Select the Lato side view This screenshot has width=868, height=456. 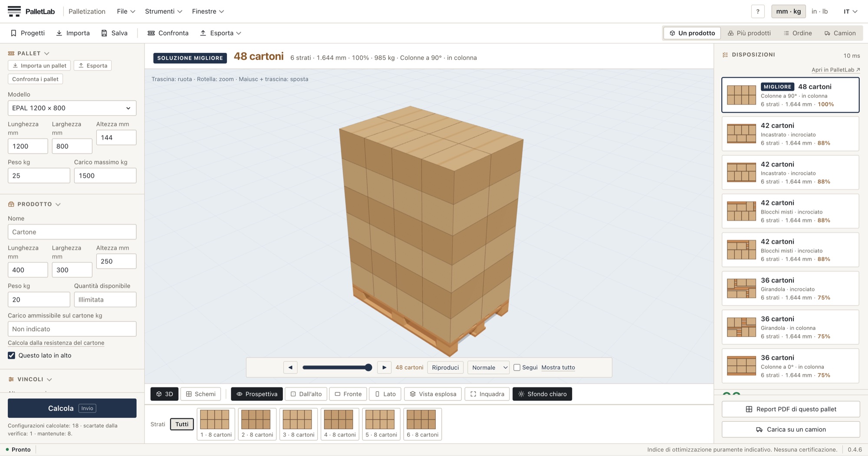pos(385,394)
